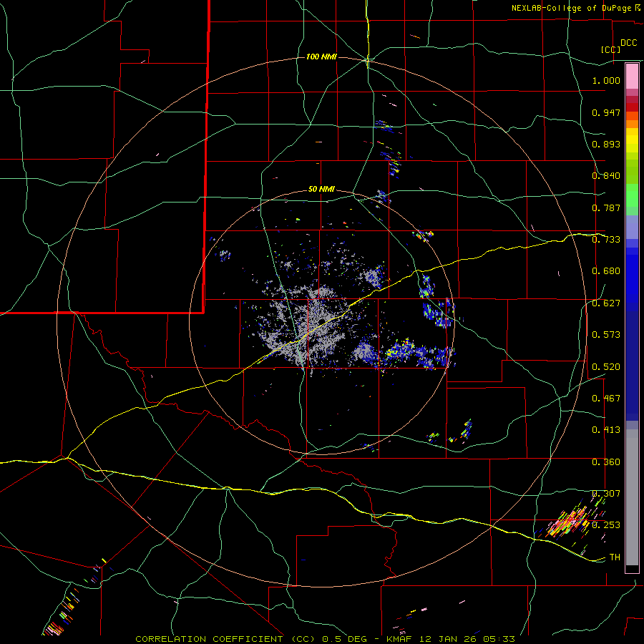Screen dimensions: 644x644
Task: Select the 0.253 color scale value
Action: click(606, 525)
